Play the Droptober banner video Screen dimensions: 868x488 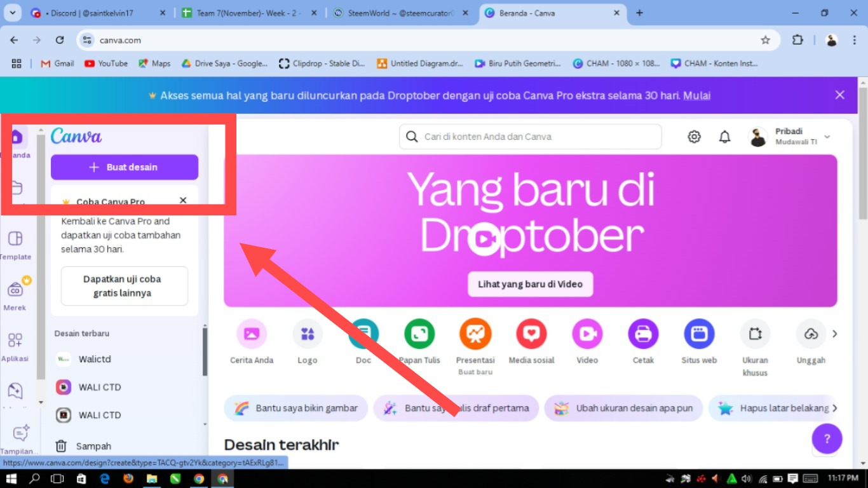[x=484, y=239]
